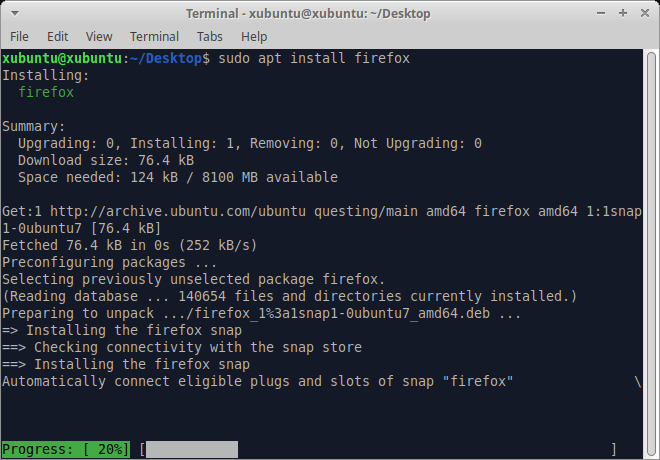
Task: Close the Terminal window
Action: click(643, 14)
